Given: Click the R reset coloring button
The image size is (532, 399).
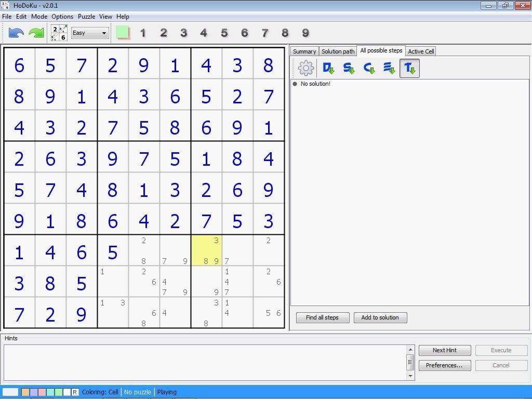Looking at the screenshot, I should point(75,392).
